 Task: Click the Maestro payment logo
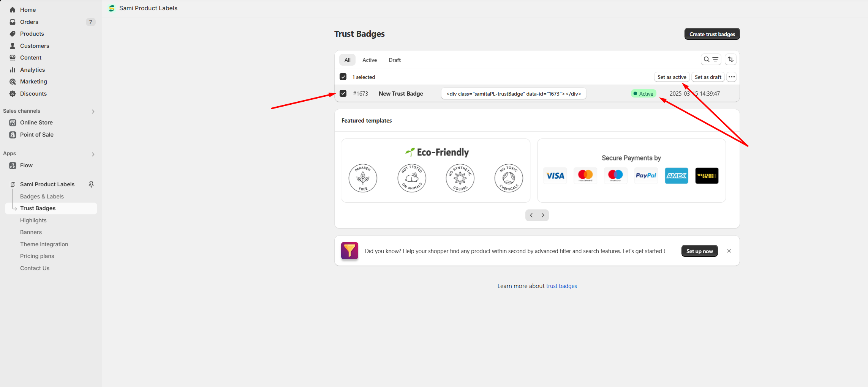click(615, 176)
